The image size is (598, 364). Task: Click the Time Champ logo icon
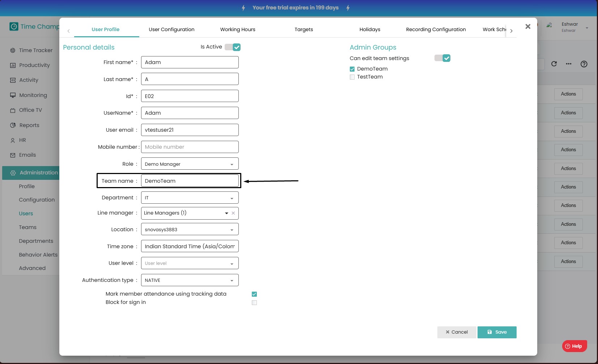click(x=14, y=26)
